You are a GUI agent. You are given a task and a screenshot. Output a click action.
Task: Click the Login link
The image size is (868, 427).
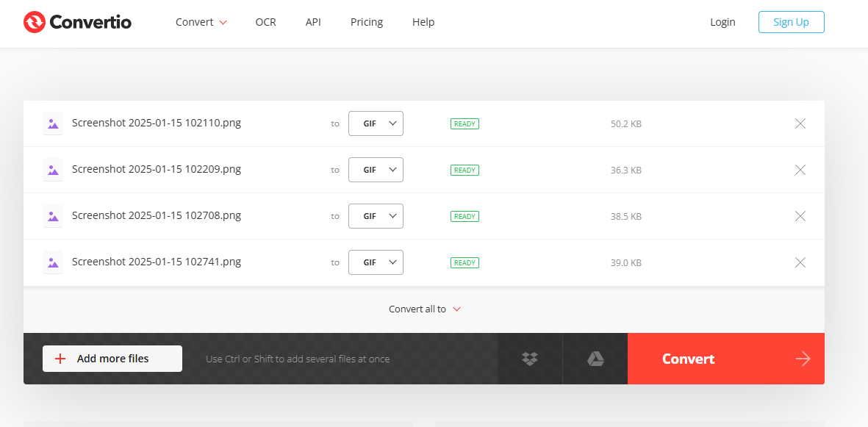coord(723,22)
